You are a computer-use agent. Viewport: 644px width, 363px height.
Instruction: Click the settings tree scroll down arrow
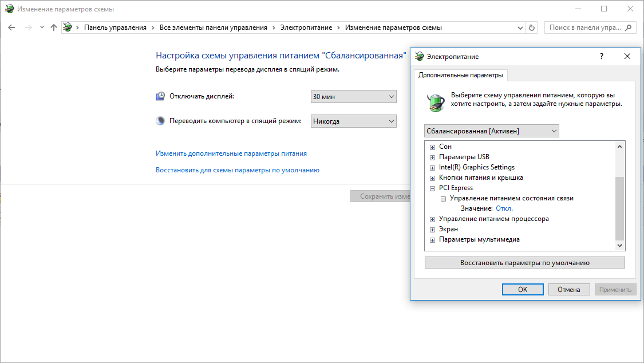point(620,246)
